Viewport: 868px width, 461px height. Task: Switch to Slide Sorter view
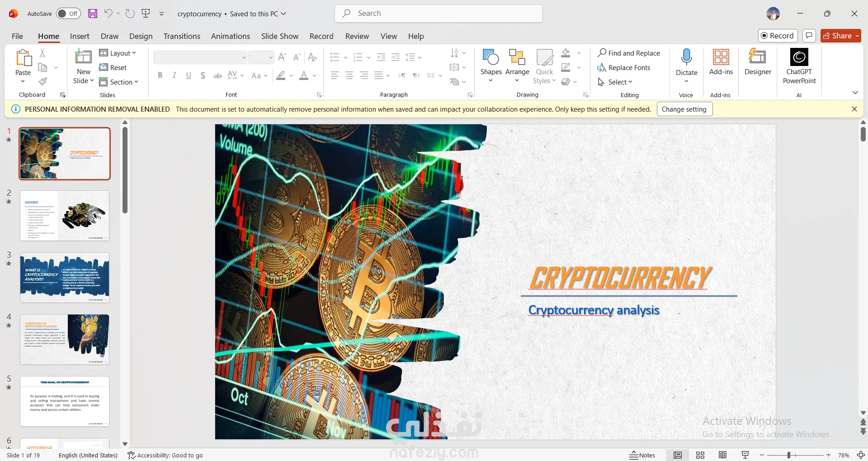700,455
